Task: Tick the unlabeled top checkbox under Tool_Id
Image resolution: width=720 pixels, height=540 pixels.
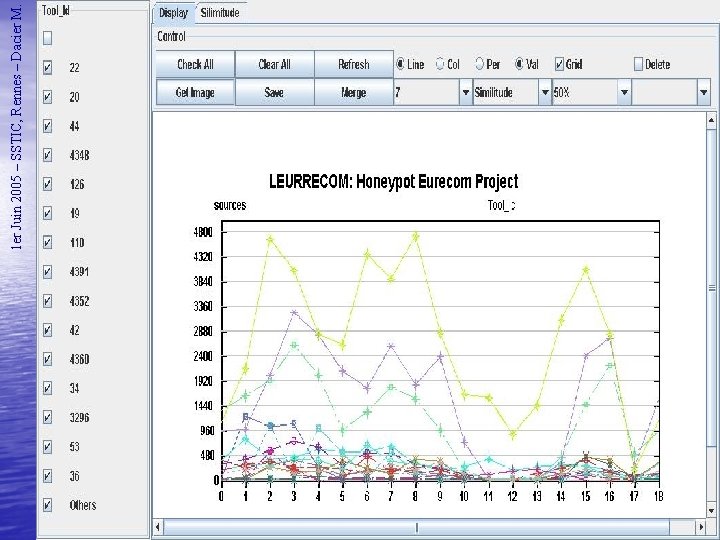Action: tap(47, 38)
